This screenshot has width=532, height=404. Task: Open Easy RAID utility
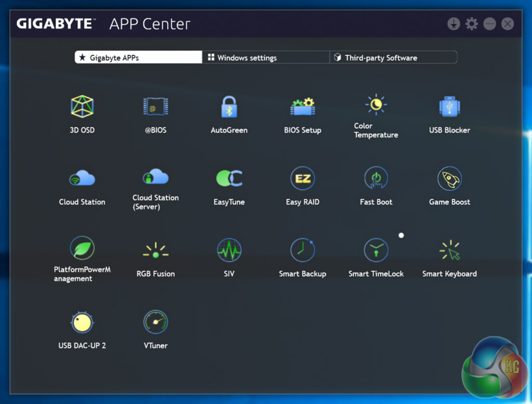[x=302, y=179]
